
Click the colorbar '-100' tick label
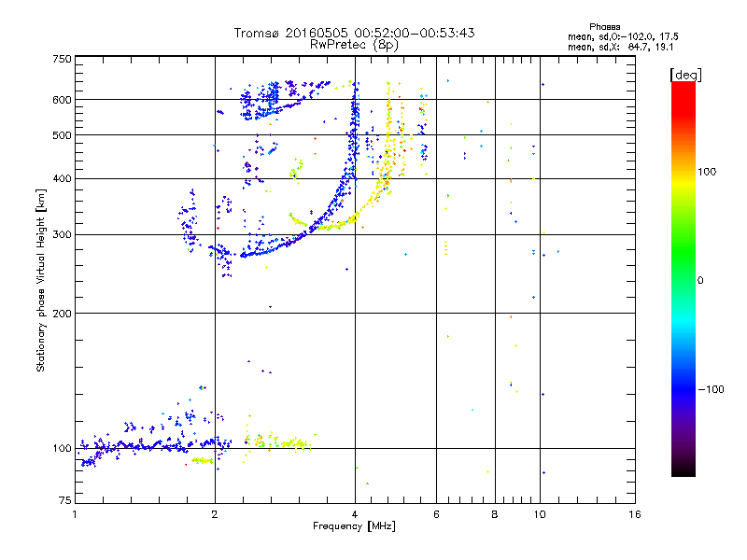tap(712, 389)
